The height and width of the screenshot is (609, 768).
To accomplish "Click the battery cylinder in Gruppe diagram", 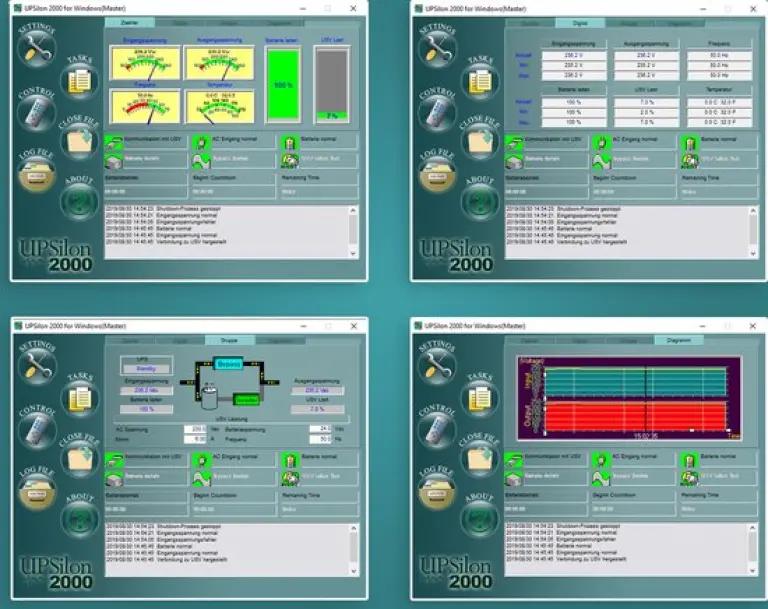I will (x=210, y=397).
